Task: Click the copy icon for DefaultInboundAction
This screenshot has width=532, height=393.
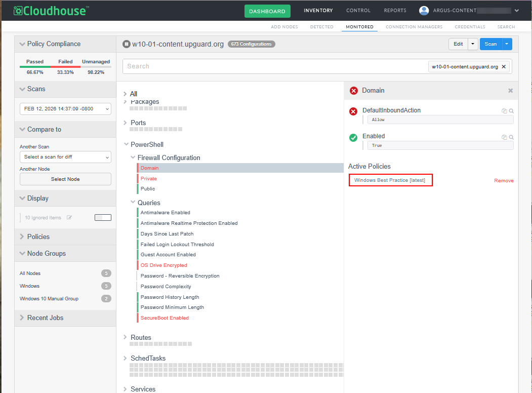Action: (x=504, y=110)
